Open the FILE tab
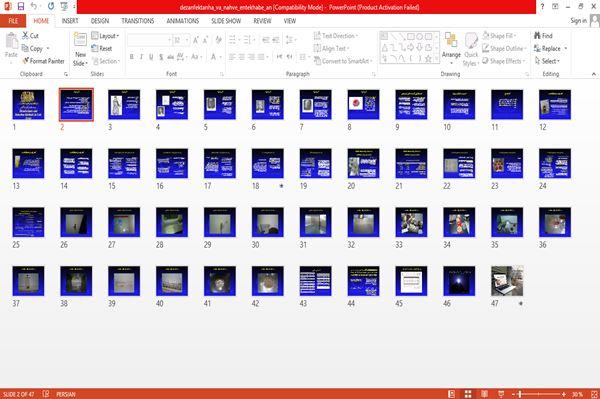 (x=13, y=21)
